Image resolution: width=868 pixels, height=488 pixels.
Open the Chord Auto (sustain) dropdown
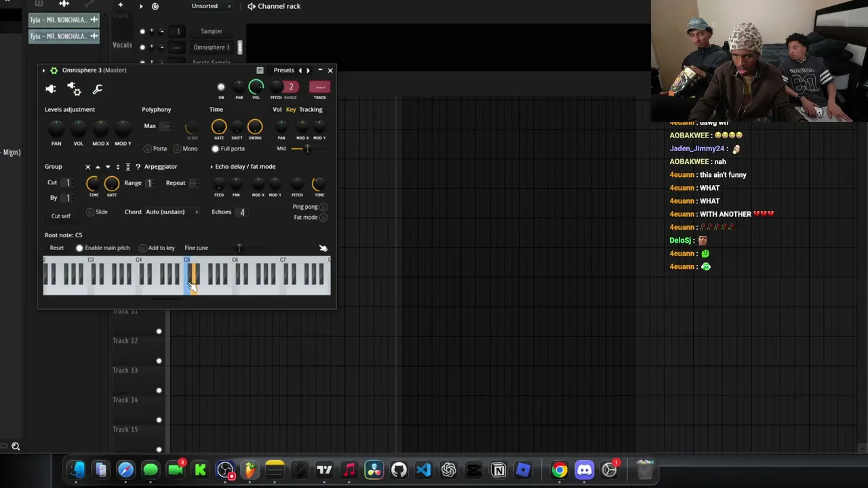[172, 212]
